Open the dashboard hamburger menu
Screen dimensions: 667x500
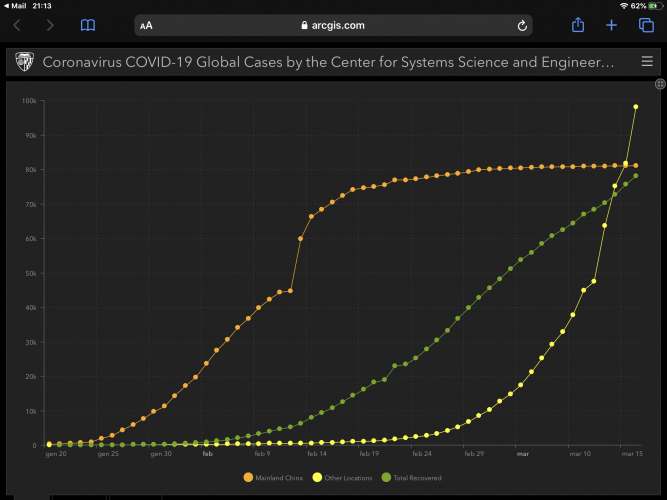point(646,62)
